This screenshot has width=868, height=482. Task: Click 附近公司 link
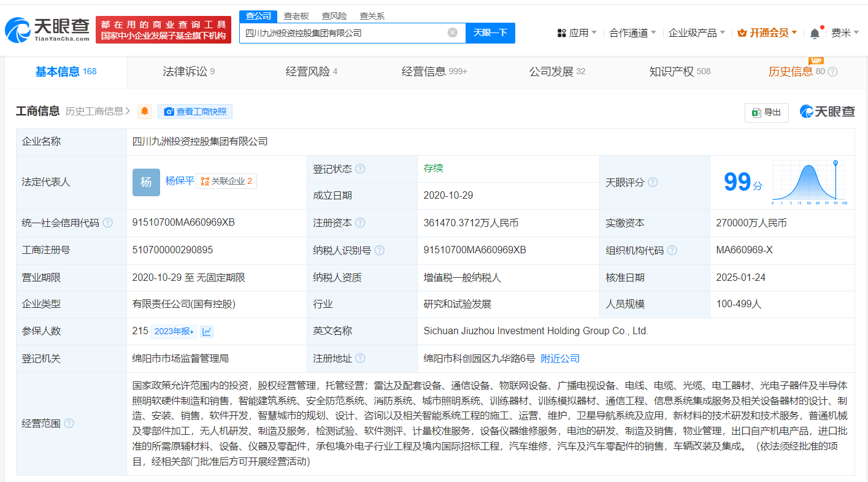pyautogui.click(x=560, y=358)
